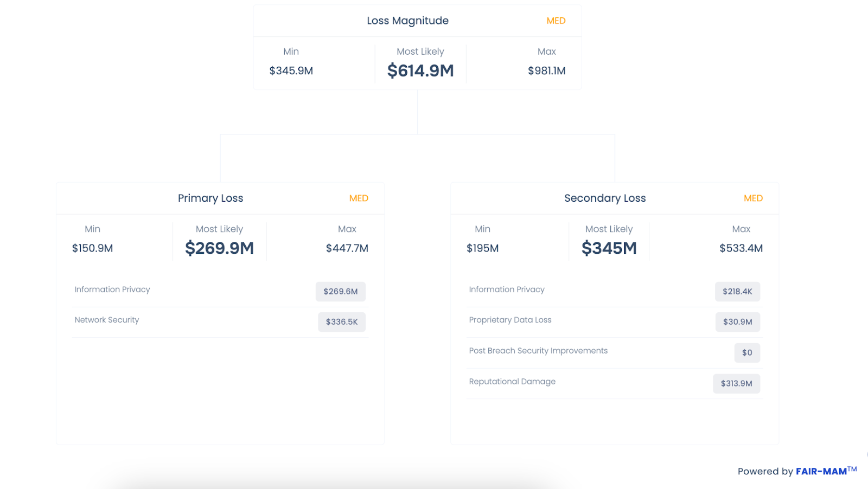Click the $218.4K value badge

(737, 291)
